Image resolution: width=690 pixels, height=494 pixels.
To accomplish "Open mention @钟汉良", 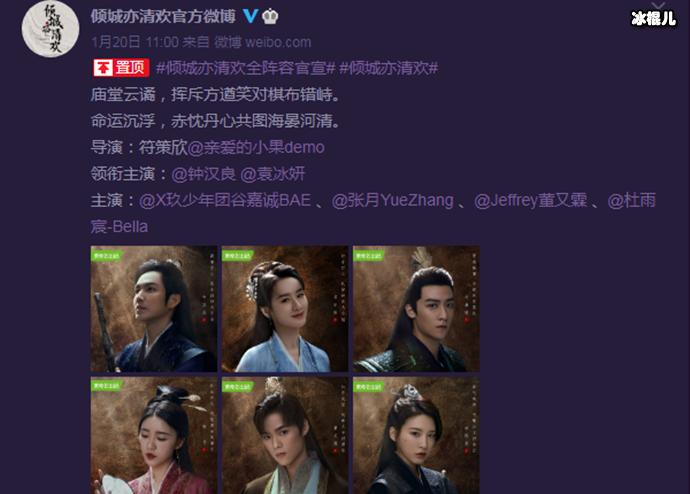I will click(204, 174).
